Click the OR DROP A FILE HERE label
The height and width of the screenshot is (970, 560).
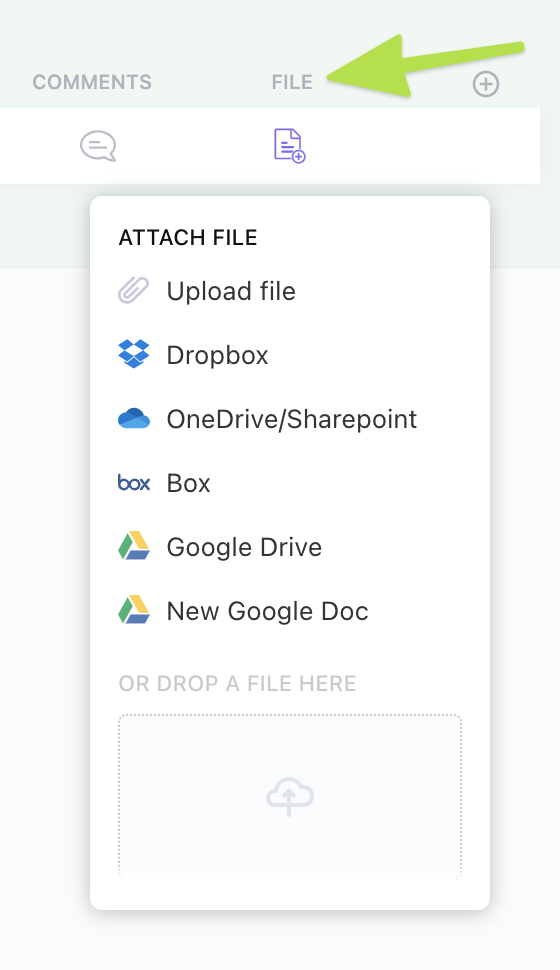pos(238,684)
